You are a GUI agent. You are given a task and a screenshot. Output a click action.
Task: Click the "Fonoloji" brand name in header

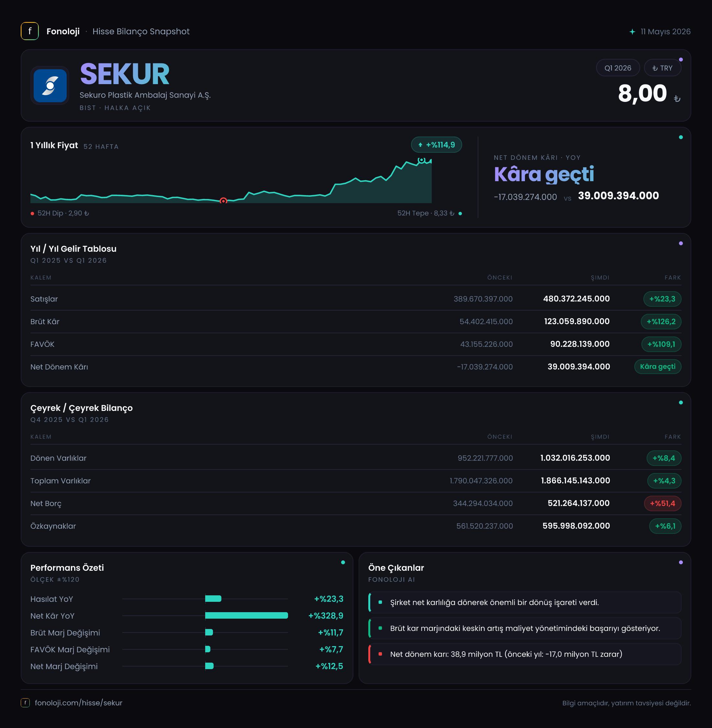pyautogui.click(x=63, y=31)
